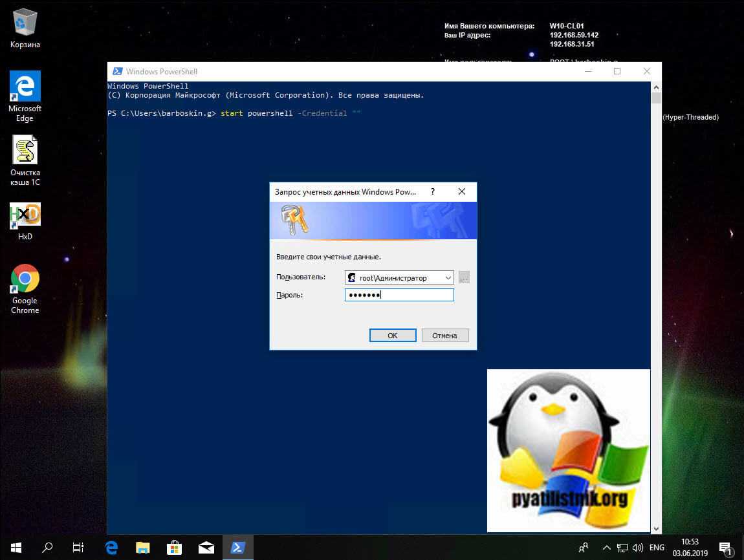744x560 pixels.
Task: Click the browse (...) button beside username
Action: click(464, 278)
